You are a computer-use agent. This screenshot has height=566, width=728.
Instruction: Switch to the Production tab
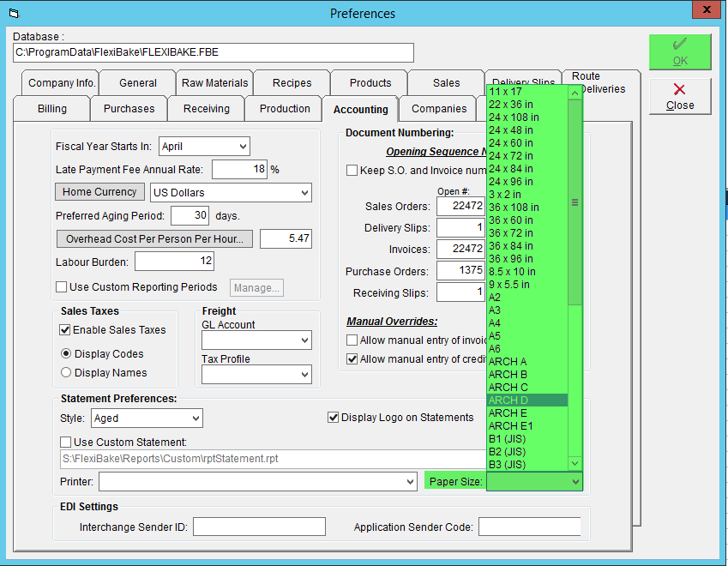(285, 109)
